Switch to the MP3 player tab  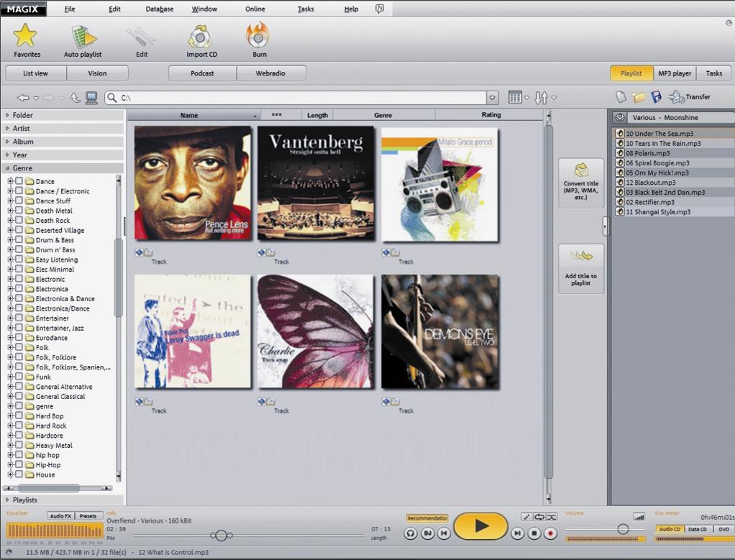(674, 73)
